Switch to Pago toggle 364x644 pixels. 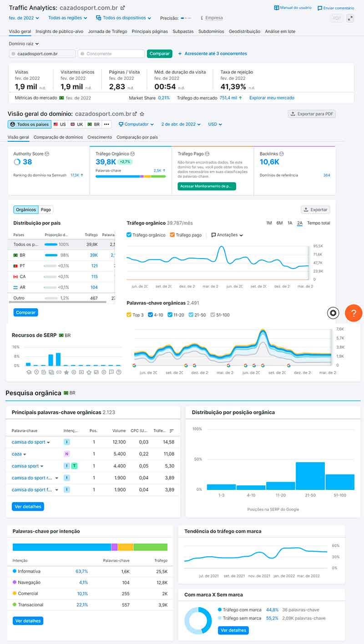[46, 210]
